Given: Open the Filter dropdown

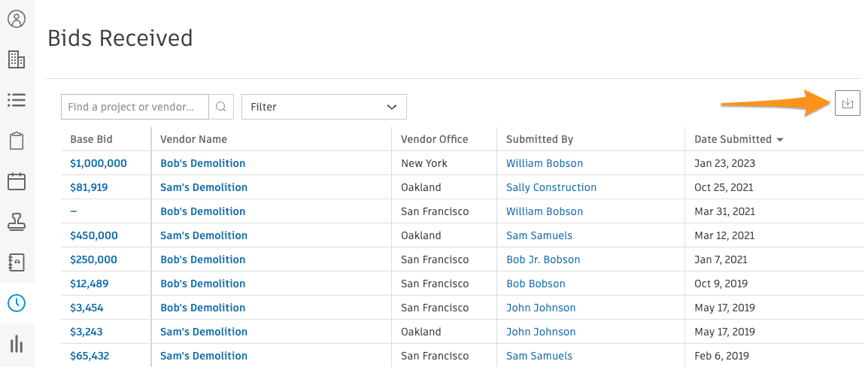Looking at the screenshot, I should pyautogui.click(x=323, y=107).
